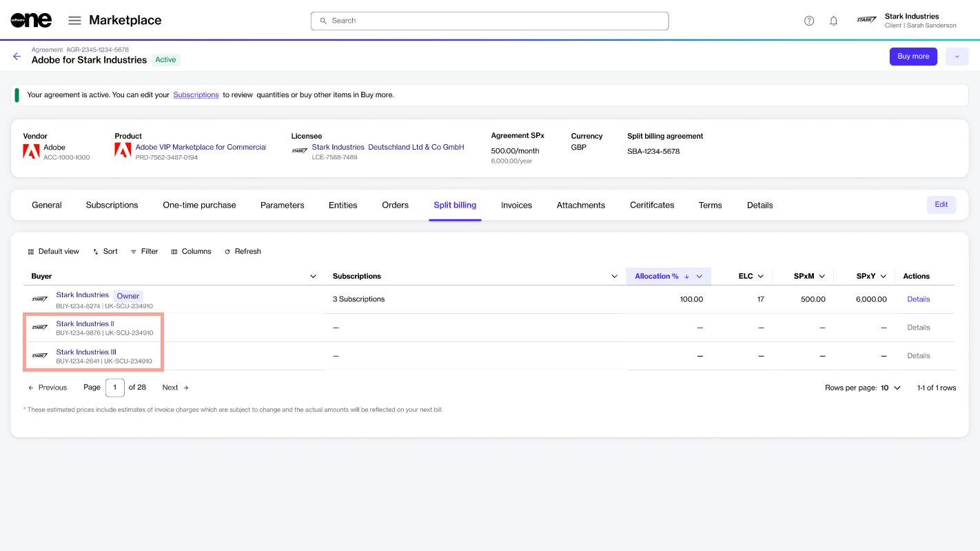Open Rows per page dropdown
The height and width of the screenshot is (551, 980).
pyautogui.click(x=890, y=388)
